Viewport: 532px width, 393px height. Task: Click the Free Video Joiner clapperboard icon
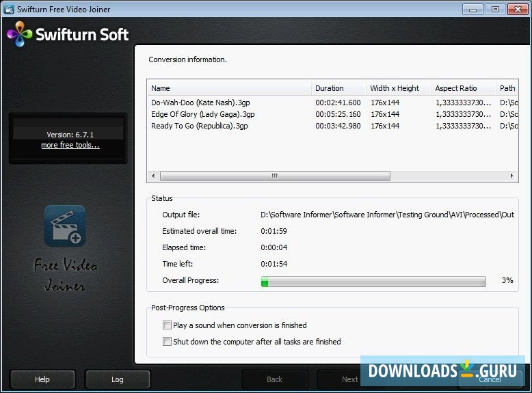point(65,226)
